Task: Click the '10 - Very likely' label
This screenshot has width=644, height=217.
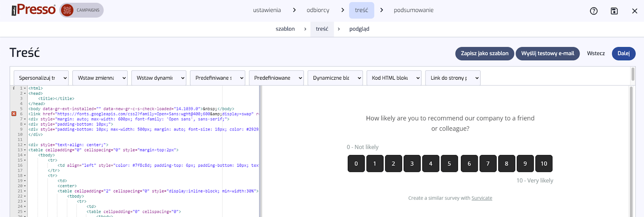Action: (535, 180)
